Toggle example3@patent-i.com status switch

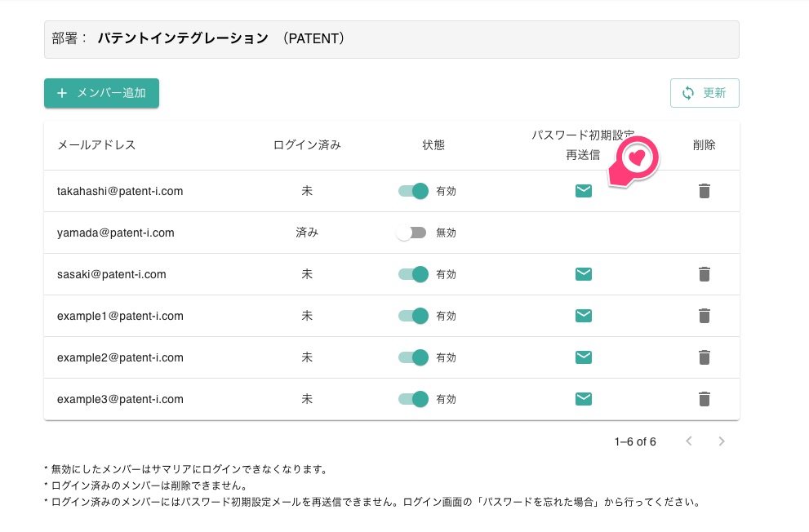coord(413,398)
